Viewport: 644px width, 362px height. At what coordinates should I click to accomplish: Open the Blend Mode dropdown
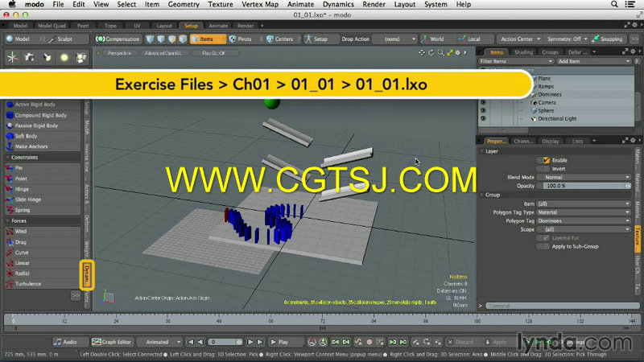coord(587,177)
